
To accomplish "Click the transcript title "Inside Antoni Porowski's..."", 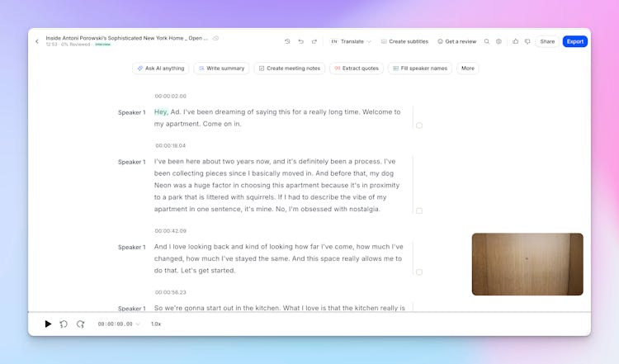I will click(x=127, y=38).
